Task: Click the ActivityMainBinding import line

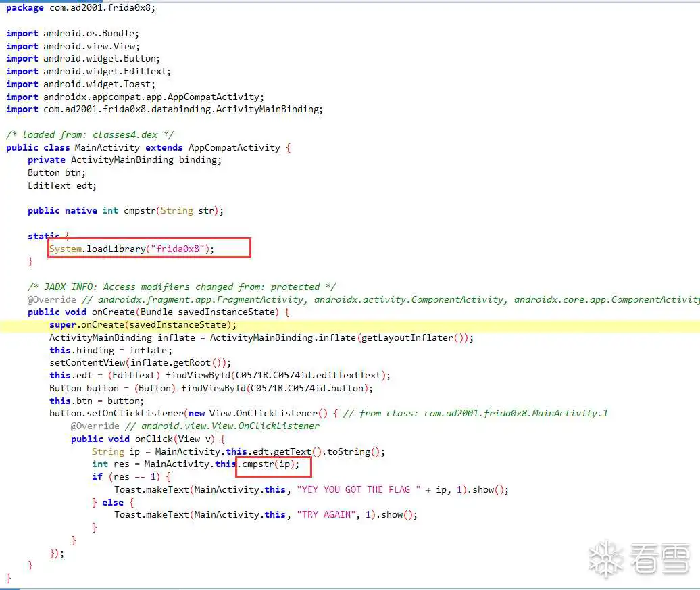Action: (164, 109)
